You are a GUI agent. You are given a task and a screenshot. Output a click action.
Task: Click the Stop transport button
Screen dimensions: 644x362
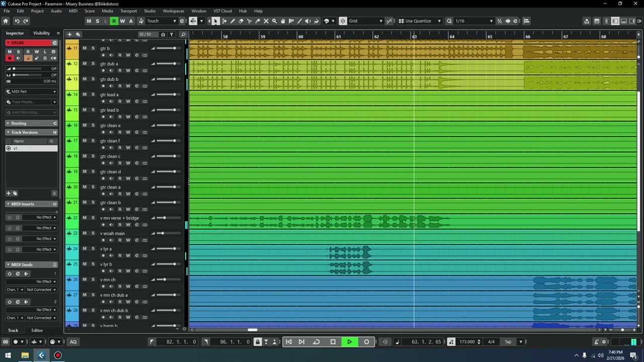click(x=333, y=342)
